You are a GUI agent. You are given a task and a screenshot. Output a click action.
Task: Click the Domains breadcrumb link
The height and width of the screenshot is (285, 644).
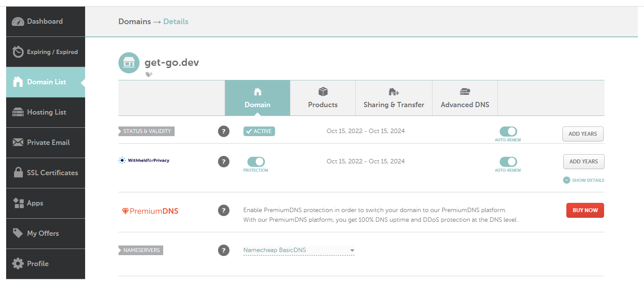coord(134,22)
